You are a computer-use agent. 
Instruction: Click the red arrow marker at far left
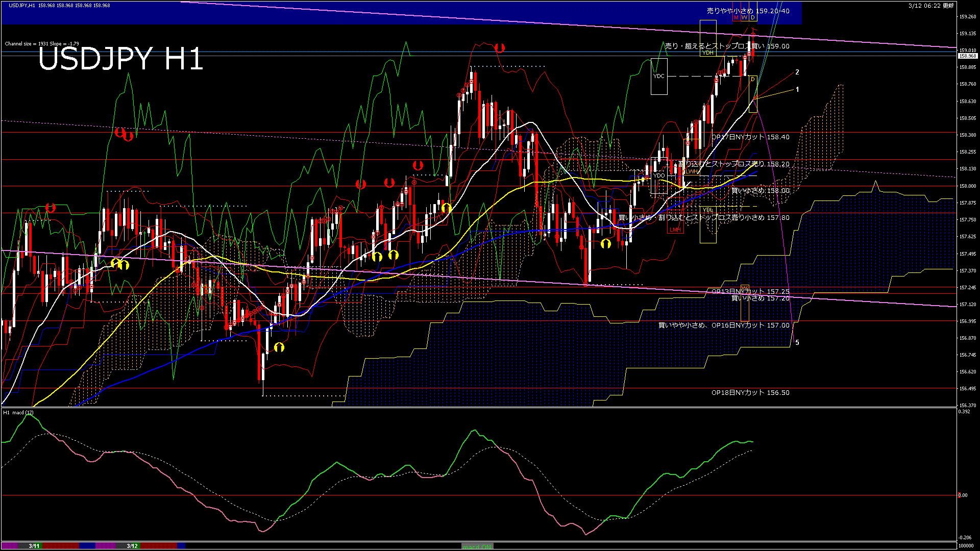51,208
